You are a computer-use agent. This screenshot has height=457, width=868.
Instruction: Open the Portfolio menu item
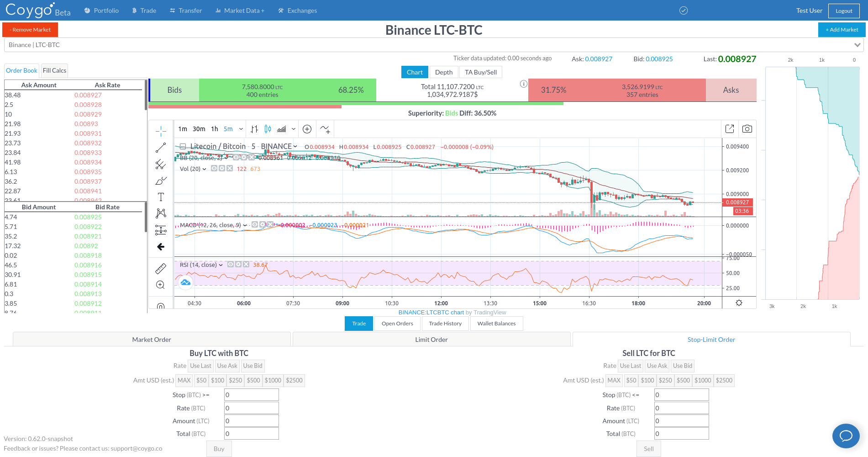tap(101, 11)
